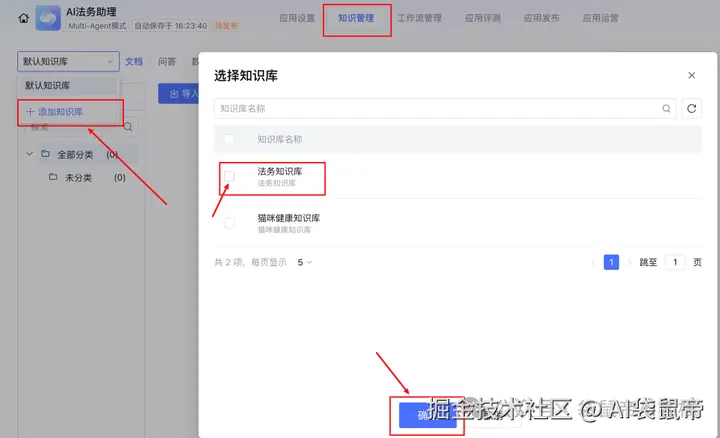Open the 工作流管理 tab
This screenshot has height=438, width=720.
419,18
